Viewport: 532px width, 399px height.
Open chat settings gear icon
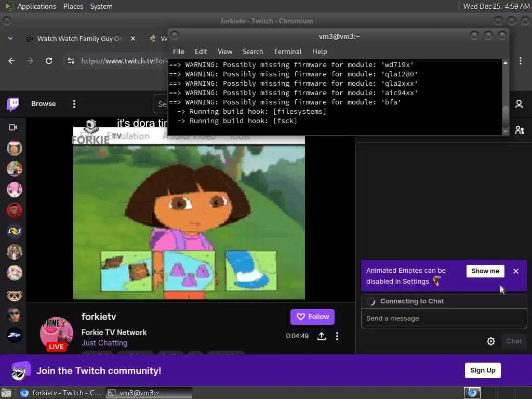tap(490, 341)
